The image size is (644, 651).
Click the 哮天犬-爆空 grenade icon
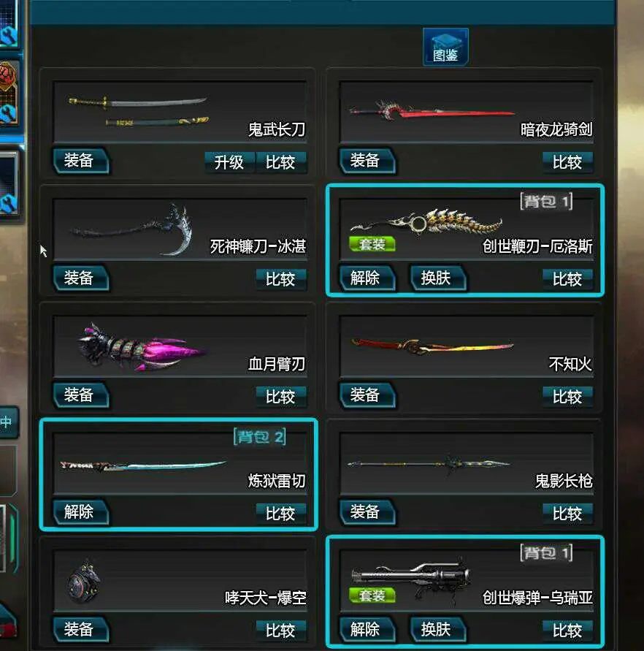tap(85, 580)
